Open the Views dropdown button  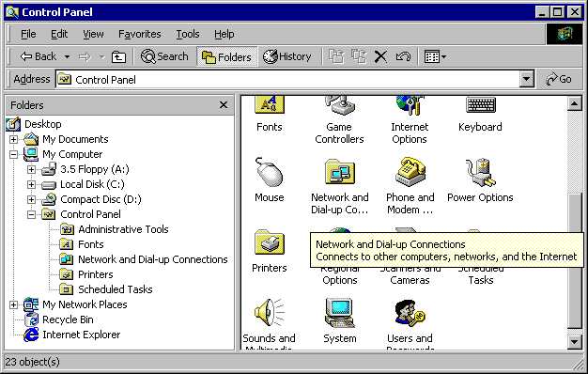[x=435, y=57]
